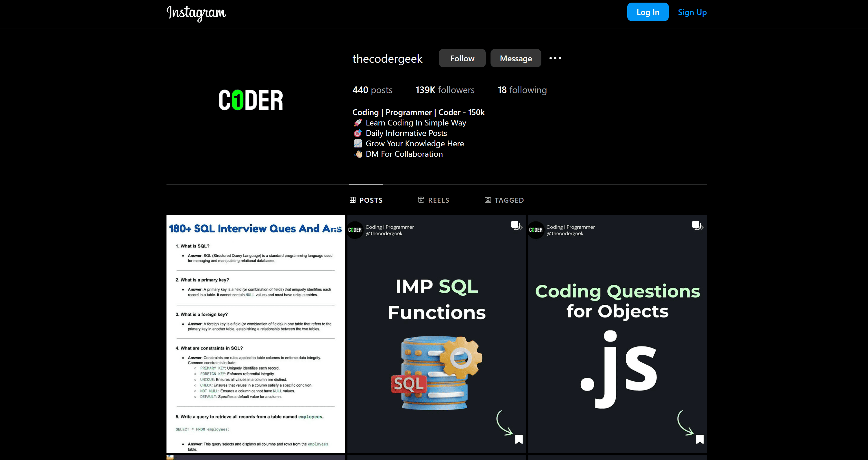This screenshot has width=868, height=460.
Task: View the 18 following list
Action: coord(522,90)
